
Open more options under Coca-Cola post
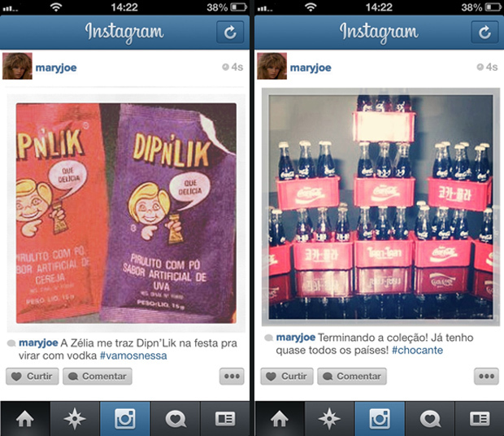coord(486,376)
